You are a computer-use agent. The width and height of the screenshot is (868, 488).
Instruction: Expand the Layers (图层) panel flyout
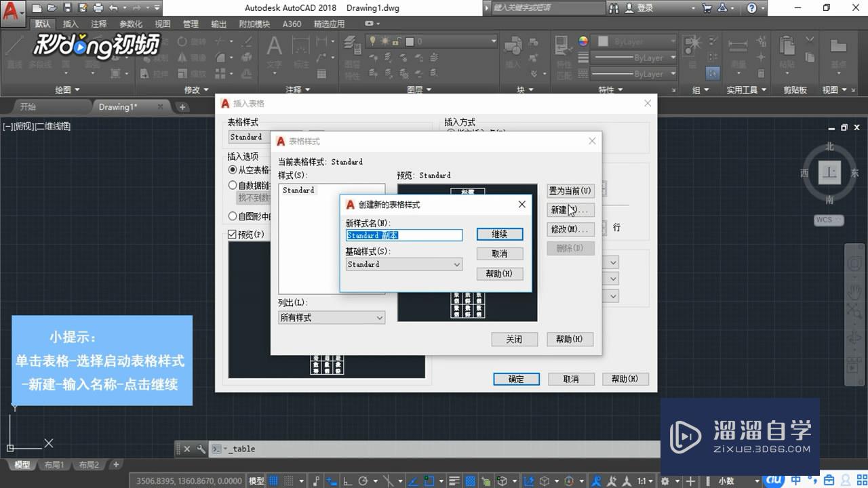point(419,89)
